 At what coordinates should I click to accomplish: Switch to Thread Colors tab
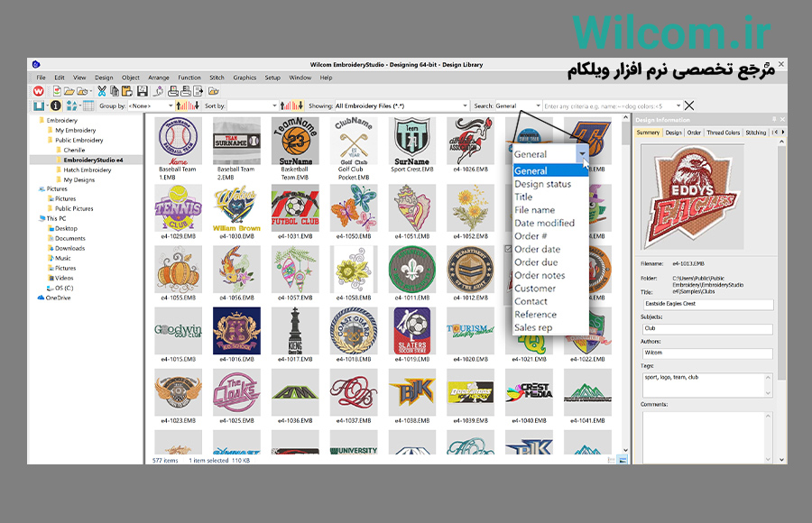point(723,133)
